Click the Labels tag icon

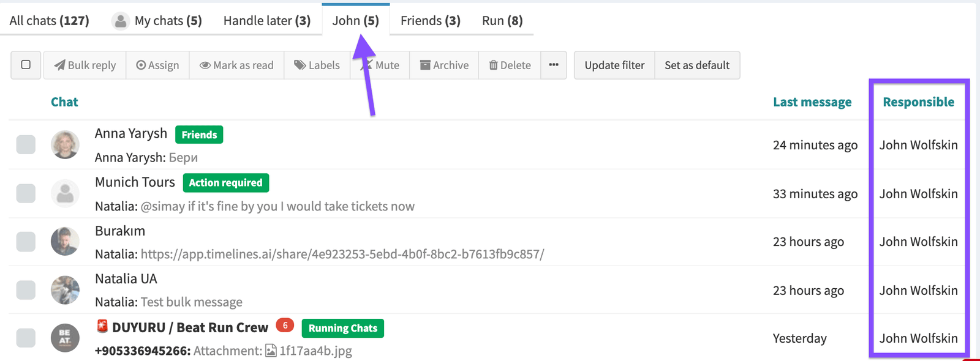[300, 65]
